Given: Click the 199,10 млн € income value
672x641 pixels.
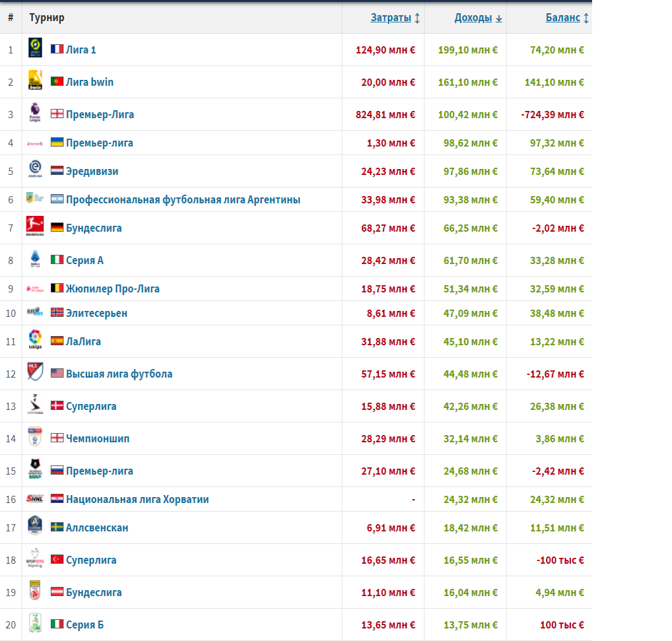Looking at the screenshot, I should coord(467,50).
